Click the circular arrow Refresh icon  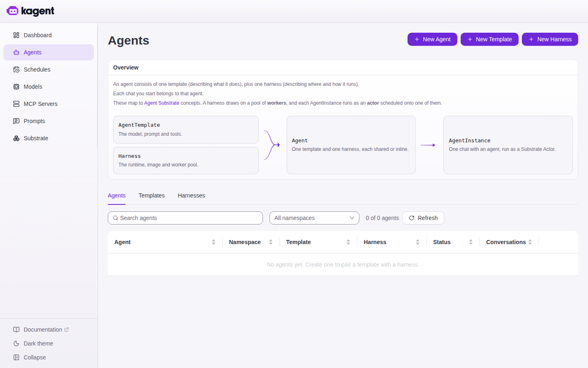[412, 218]
